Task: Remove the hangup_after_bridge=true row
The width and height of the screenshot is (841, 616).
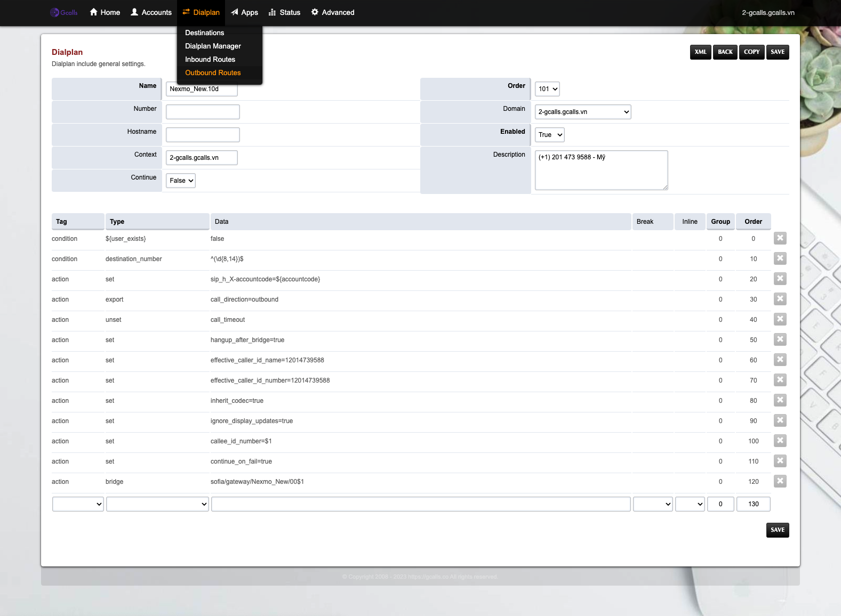Action: coord(780,339)
